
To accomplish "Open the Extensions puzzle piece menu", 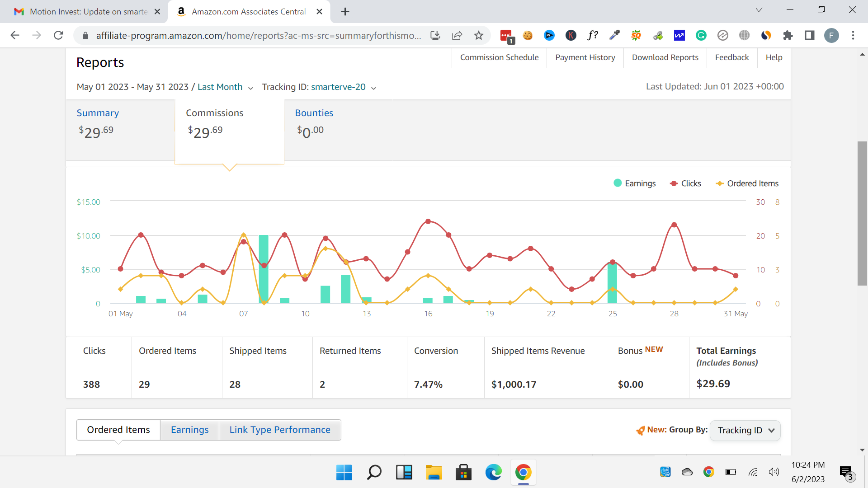I will (x=788, y=35).
